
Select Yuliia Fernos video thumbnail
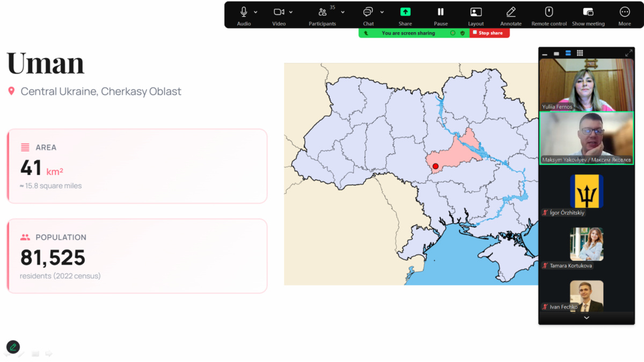click(x=587, y=85)
